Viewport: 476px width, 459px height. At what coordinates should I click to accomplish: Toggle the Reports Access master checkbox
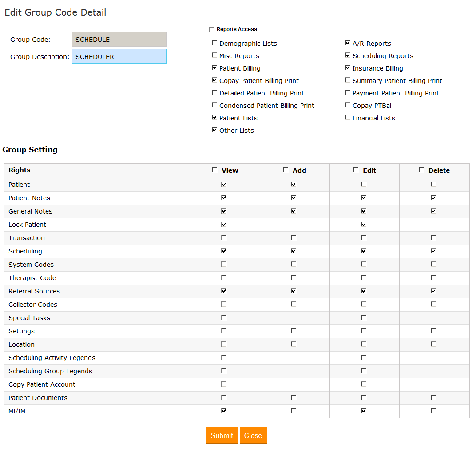click(212, 30)
